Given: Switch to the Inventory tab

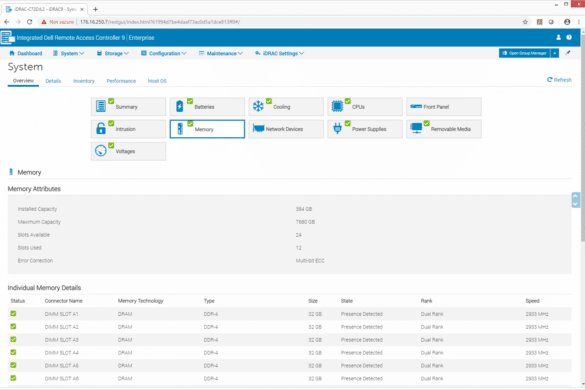Looking at the screenshot, I should click(x=84, y=81).
